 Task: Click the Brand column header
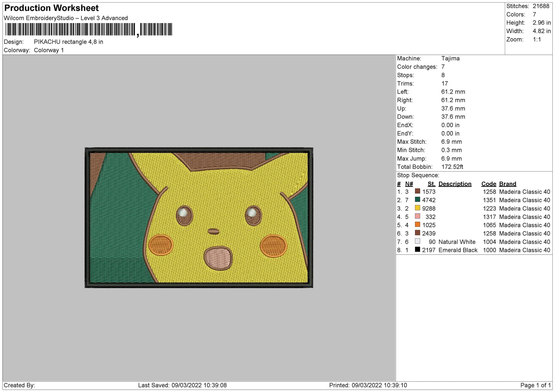[507, 184]
